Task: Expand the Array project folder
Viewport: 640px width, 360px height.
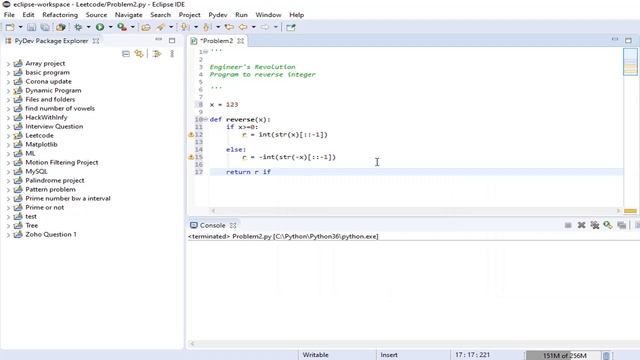Action: pos(8,64)
